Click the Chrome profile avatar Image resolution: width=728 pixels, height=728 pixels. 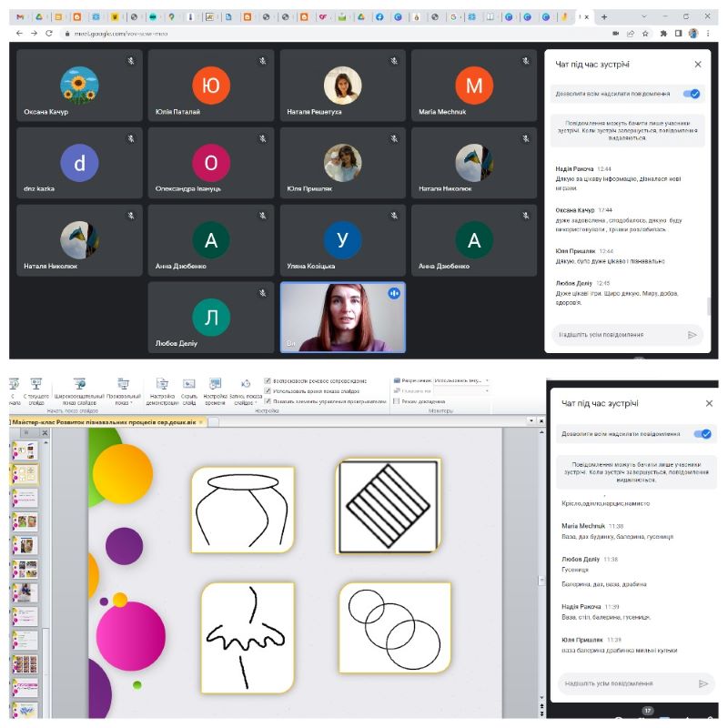(x=693, y=34)
